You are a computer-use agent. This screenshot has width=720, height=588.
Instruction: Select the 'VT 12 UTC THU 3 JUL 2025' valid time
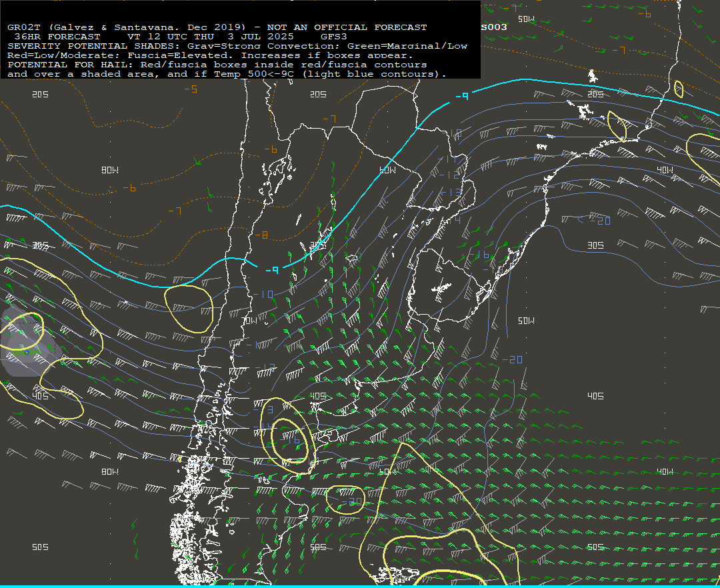pyautogui.click(x=210, y=36)
